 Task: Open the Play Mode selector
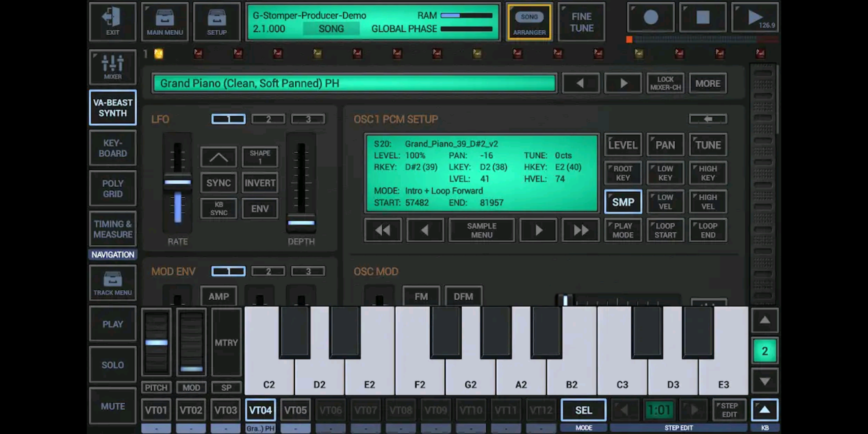623,230
